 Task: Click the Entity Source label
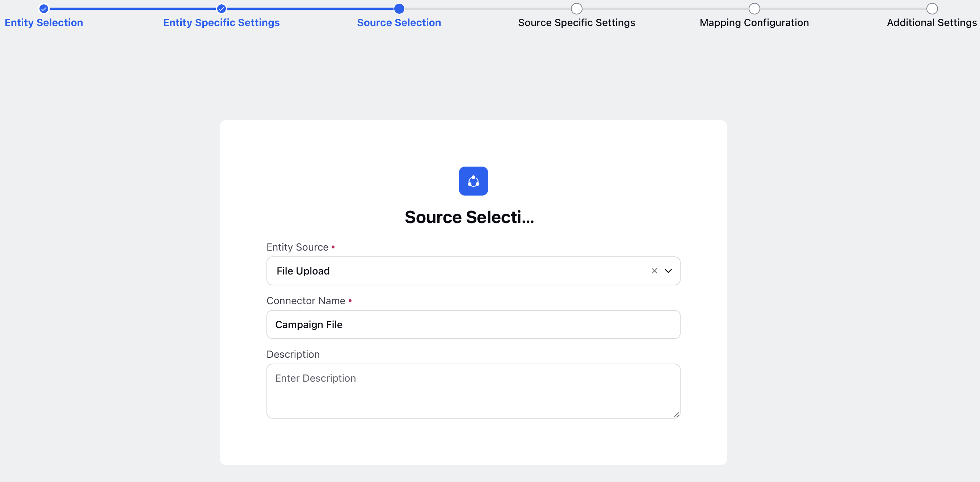pos(298,247)
